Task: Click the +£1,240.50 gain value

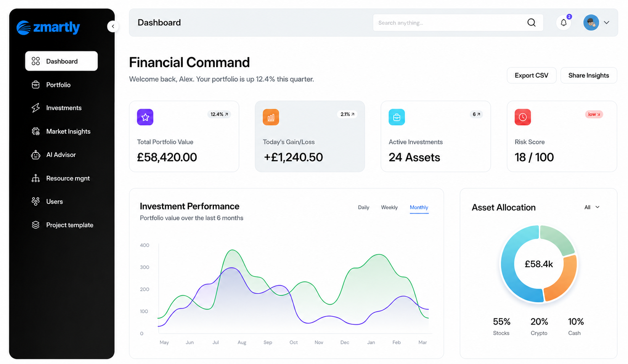Action: tap(293, 157)
